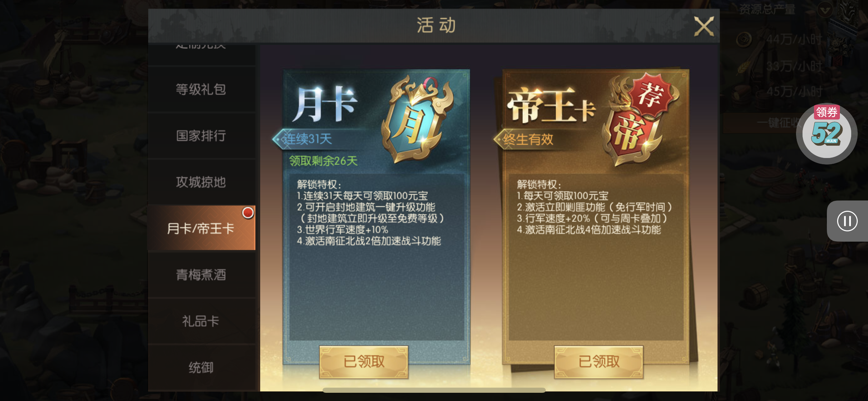Screen dimensions: 868x401
Task: Go to the 礼品卡 tab
Action: (202, 321)
